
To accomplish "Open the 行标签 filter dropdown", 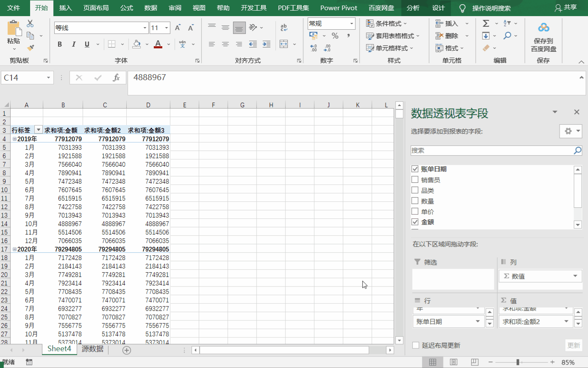I will (x=38, y=130).
